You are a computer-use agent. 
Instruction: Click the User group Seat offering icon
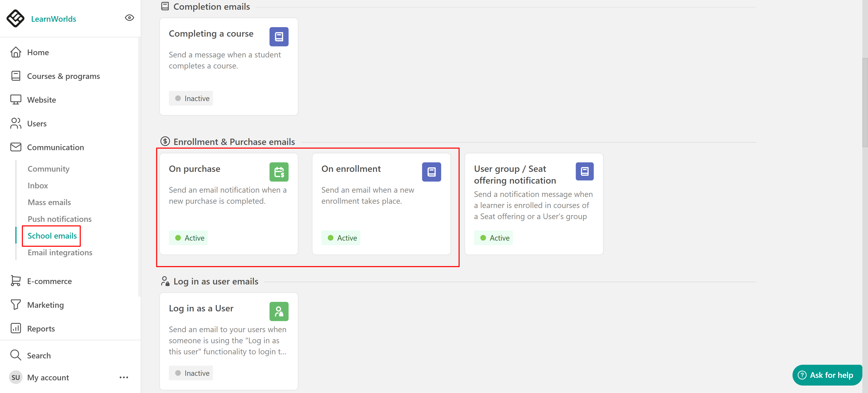coord(584,172)
